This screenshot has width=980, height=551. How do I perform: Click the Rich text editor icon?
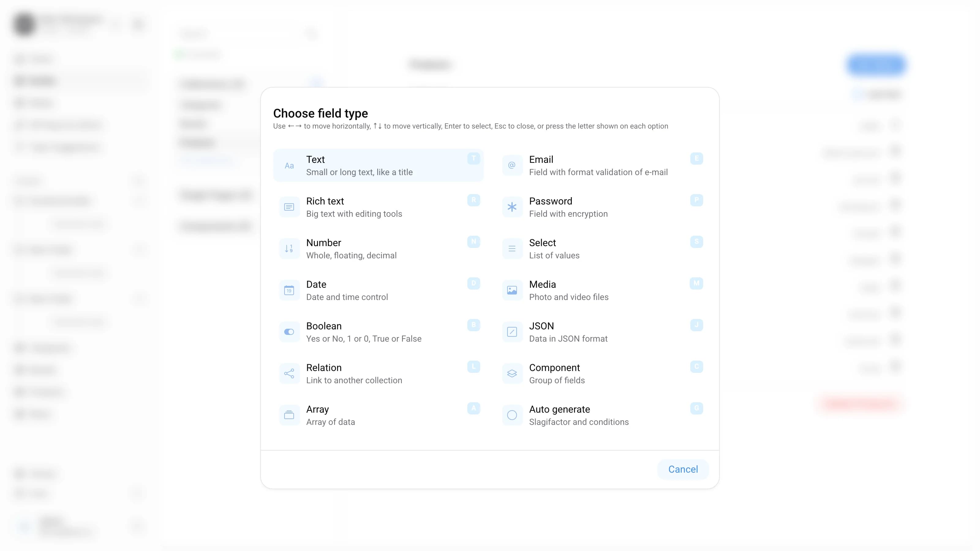tap(289, 207)
